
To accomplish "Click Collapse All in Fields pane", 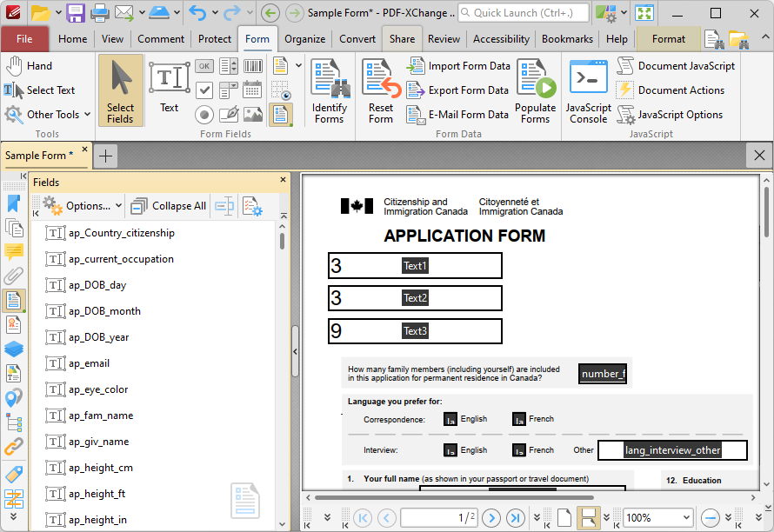I will (169, 206).
